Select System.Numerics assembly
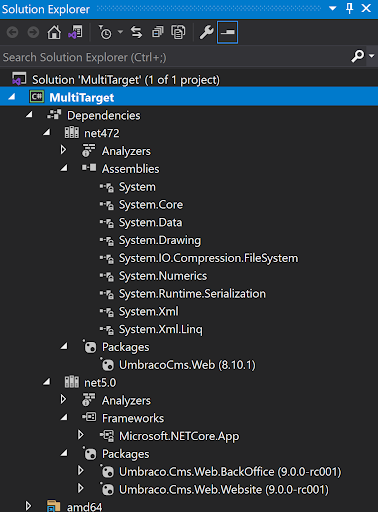The height and width of the screenshot is (512, 378). coord(163,276)
